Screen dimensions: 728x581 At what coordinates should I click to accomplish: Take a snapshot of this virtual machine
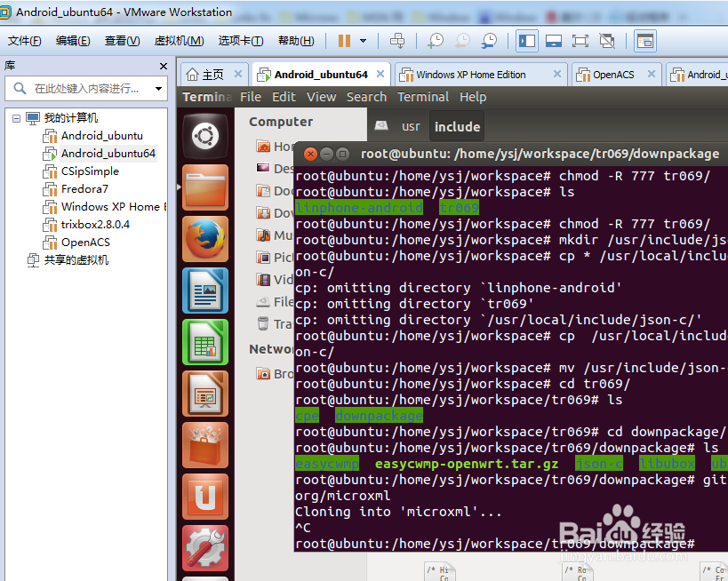pyautogui.click(x=436, y=41)
